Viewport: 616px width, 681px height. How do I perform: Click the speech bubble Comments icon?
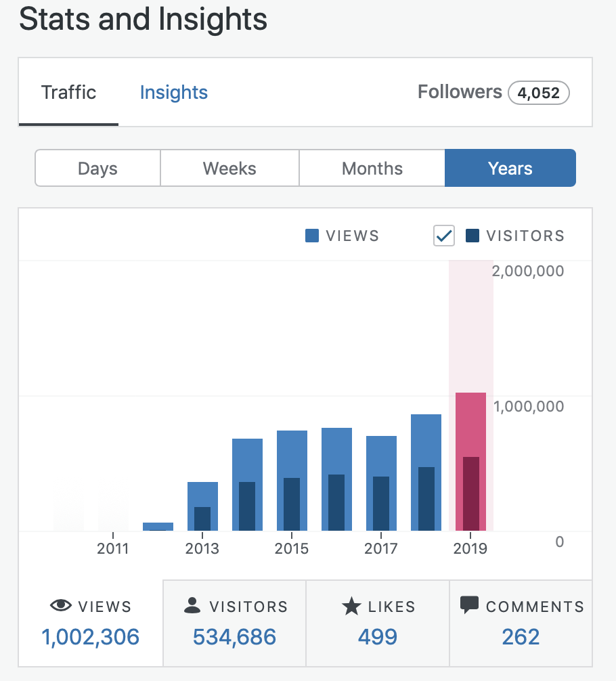[470, 605]
